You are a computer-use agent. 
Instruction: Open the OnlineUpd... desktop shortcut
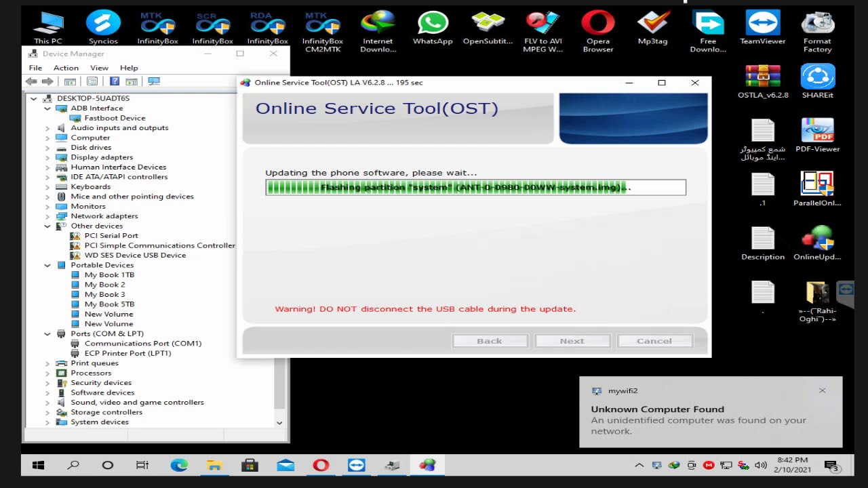pos(817,243)
